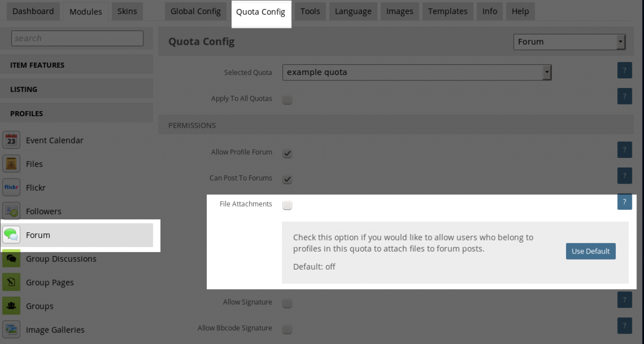The width and height of the screenshot is (644, 344).
Task: Focus the module search field
Action: click(77, 38)
